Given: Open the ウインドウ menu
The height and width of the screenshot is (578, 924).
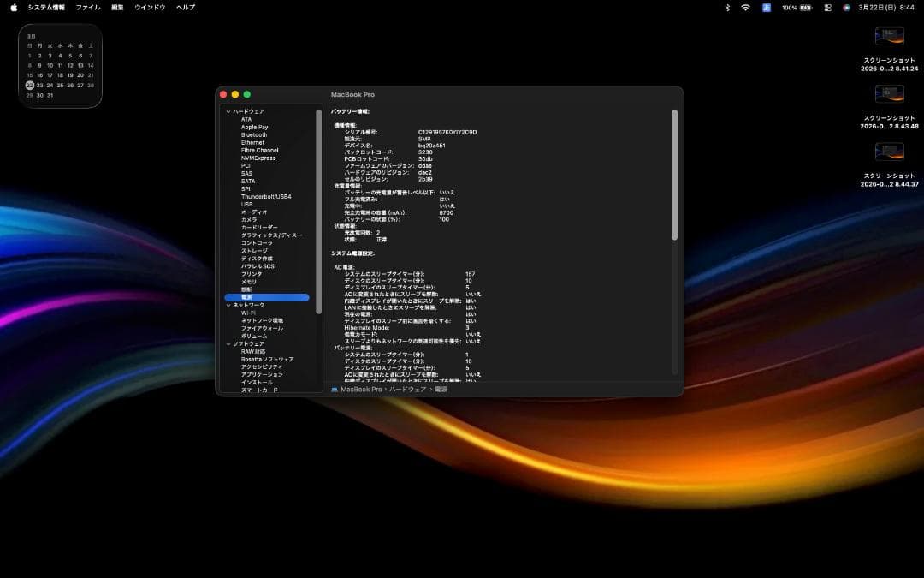Looking at the screenshot, I should [x=150, y=8].
